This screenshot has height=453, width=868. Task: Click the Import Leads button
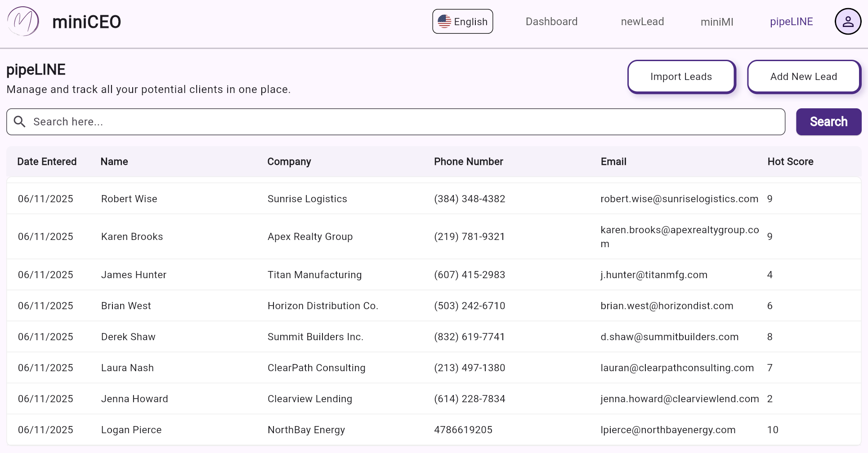pos(681,77)
